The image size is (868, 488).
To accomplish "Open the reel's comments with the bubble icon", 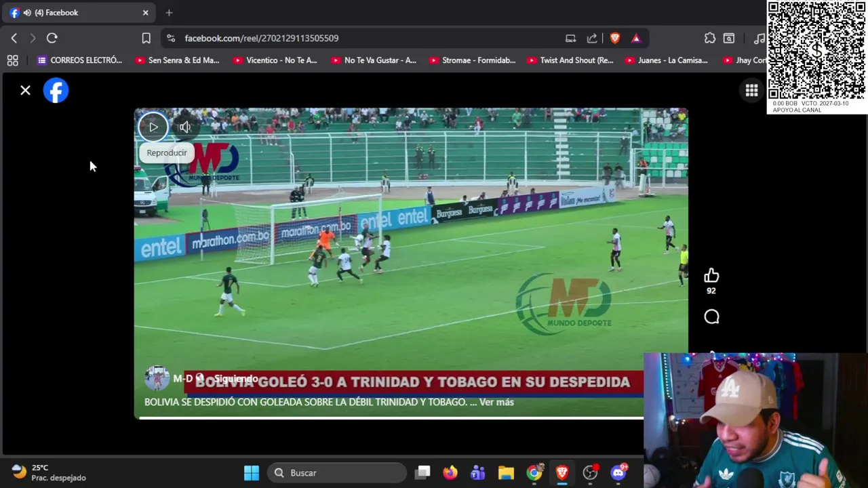I will tap(711, 317).
